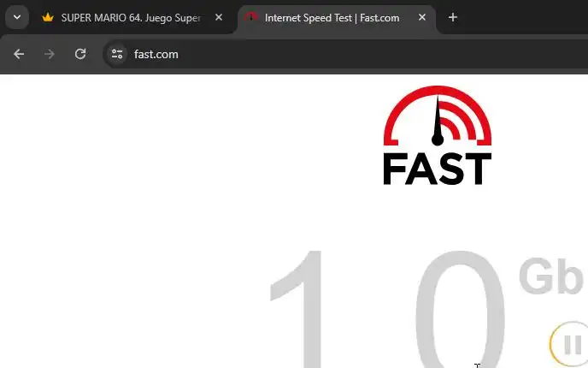Image resolution: width=588 pixels, height=368 pixels.
Task: Click the Gb speed unit label
Action: [x=550, y=276]
